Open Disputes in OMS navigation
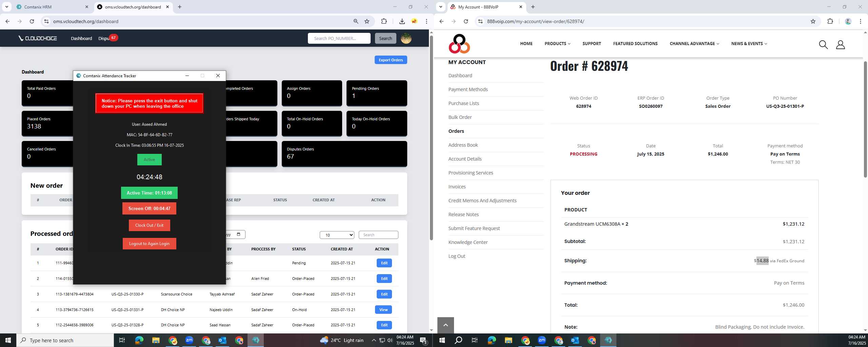Viewport: 868px width, 347px height. tap(104, 38)
